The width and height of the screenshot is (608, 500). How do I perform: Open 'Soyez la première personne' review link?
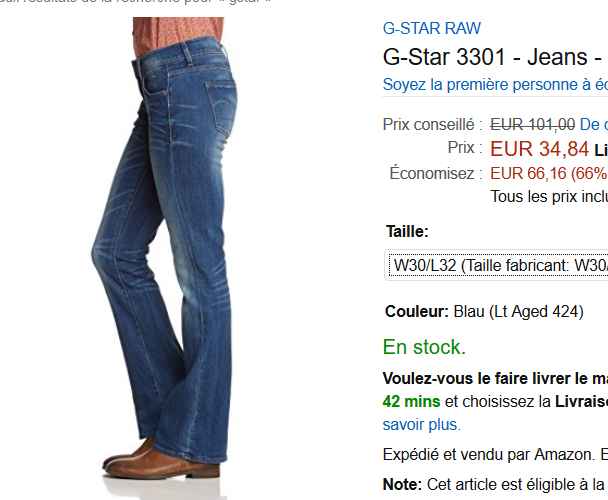pos(495,85)
